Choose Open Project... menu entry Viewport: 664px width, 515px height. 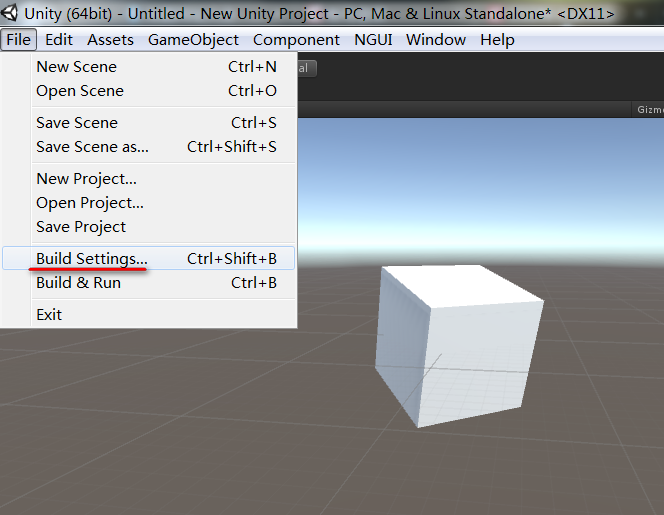(x=148, y=203)
